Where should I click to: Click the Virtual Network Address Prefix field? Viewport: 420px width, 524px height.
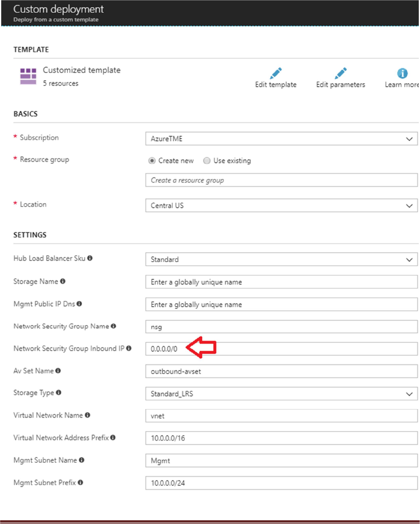coord(281,438)
